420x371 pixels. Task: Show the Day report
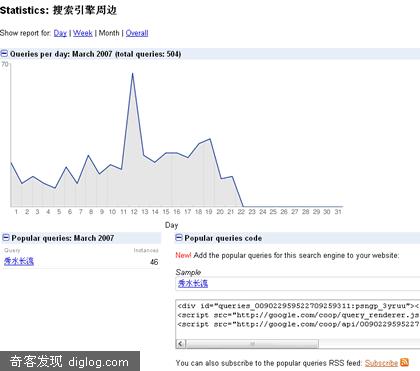(60, 33)
